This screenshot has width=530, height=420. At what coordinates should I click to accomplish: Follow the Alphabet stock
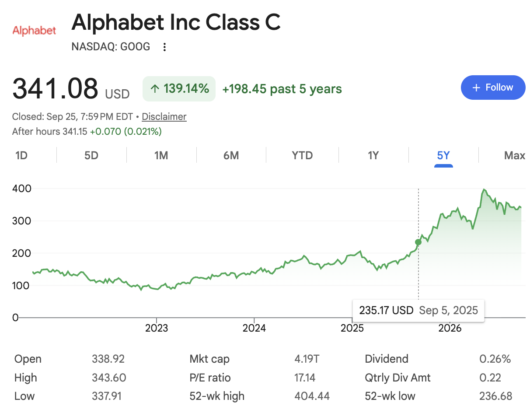coord(493,87)
